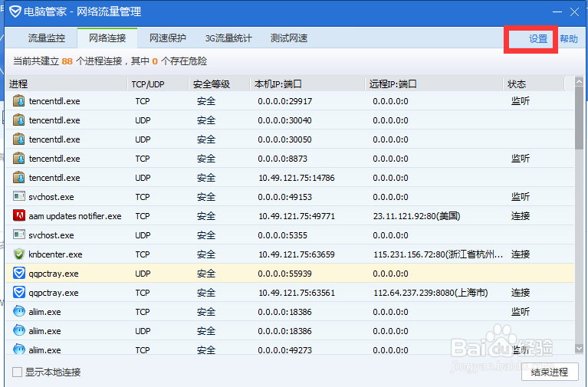Screen dimensions: 588x387
Task: Click the 电脑管家 shield logo in title bar
Action: click(x=15, y=11)
